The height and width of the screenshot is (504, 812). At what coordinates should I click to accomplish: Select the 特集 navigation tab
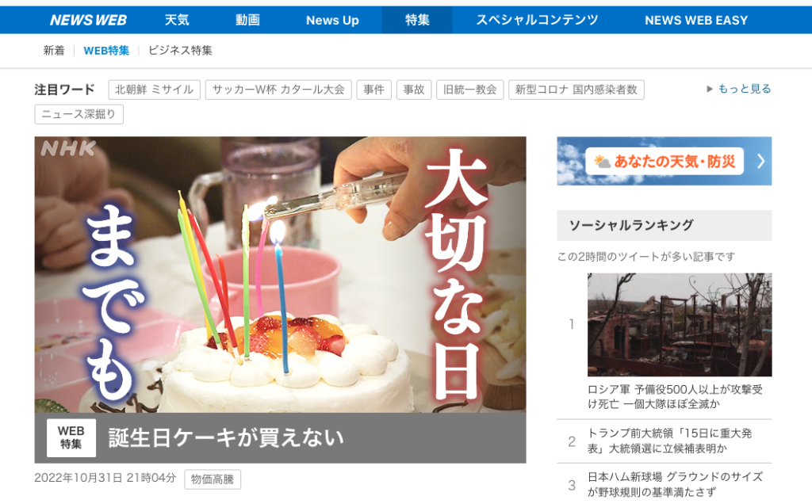point(417,20)
